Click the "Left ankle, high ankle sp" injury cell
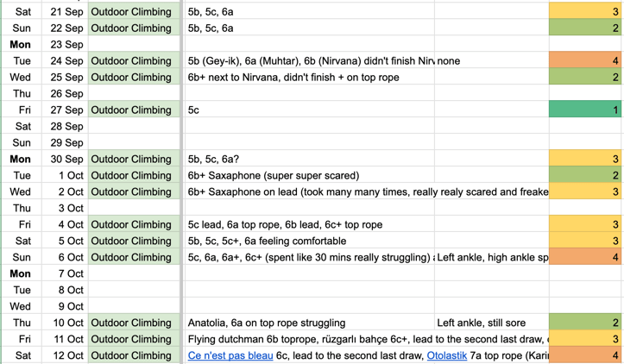 click(x=491, y=257)
